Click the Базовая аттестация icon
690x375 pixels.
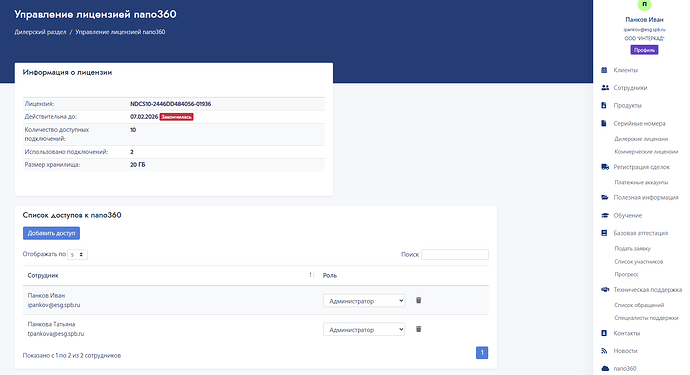coord(604,233)
